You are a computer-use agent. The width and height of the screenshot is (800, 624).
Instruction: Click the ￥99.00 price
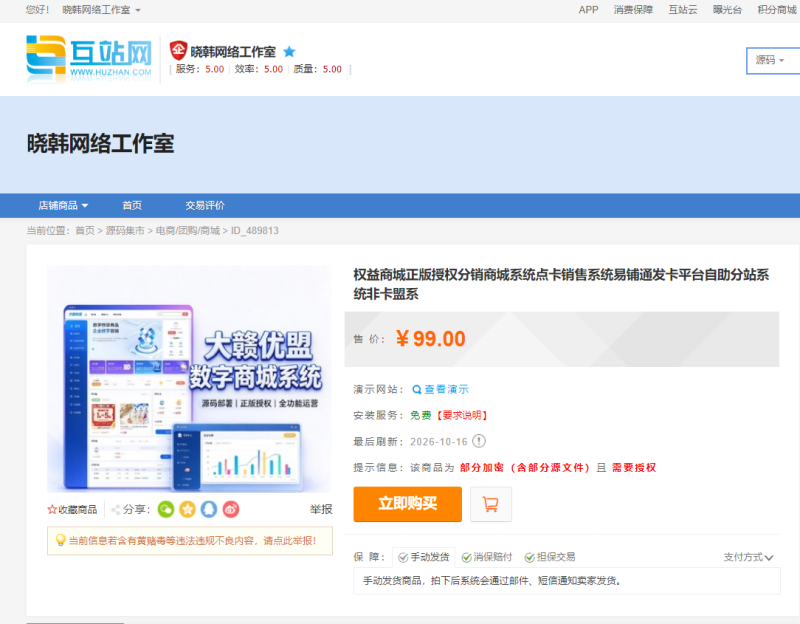point(431,339)
